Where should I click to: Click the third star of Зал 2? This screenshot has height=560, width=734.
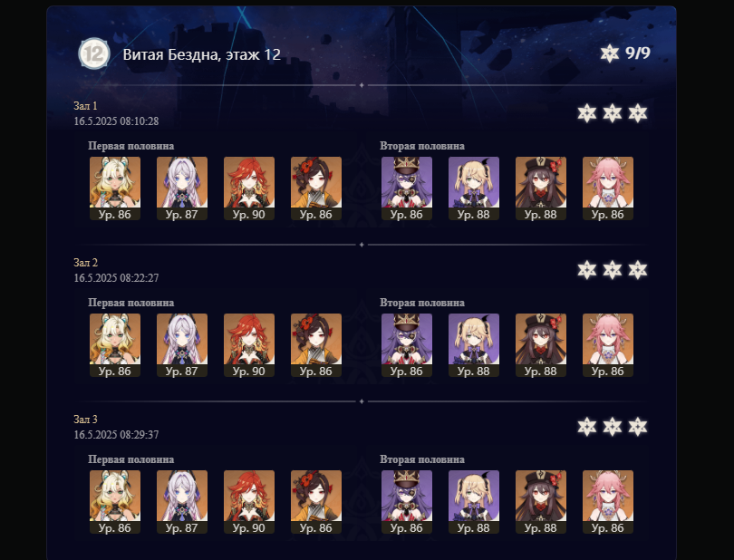pyautogui.click(x=637, y=270)
